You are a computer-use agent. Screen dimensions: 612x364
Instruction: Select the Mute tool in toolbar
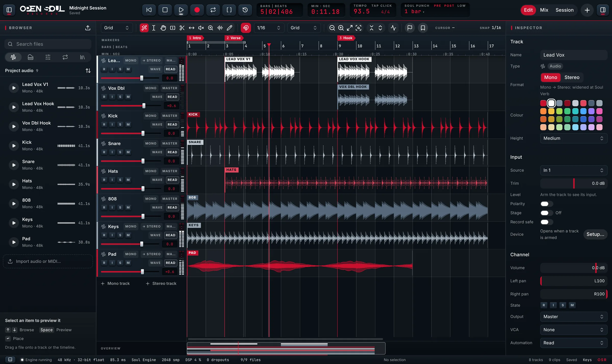click(x=201, y=28)
